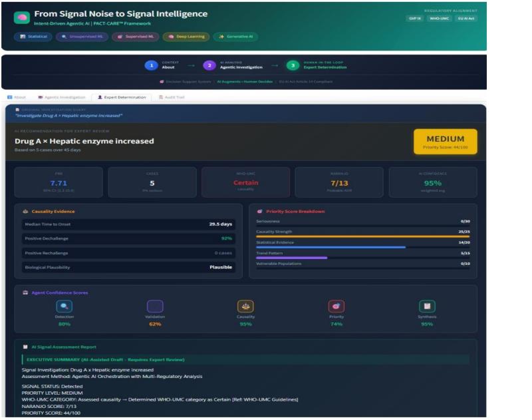The width and height of the screenshot is (532, 420).
Task: Click the yellow MEDIUM priority badge
Action: pos(445,141)
